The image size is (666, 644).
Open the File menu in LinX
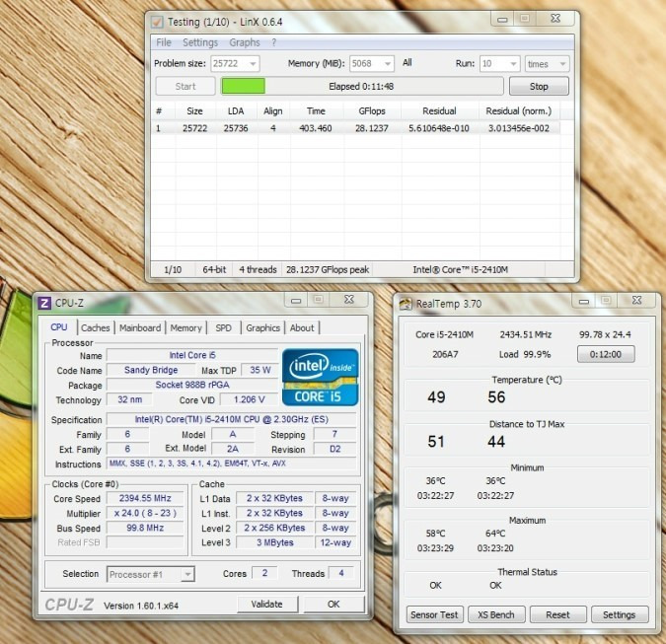pyautogui.click(x=164, y=42)
